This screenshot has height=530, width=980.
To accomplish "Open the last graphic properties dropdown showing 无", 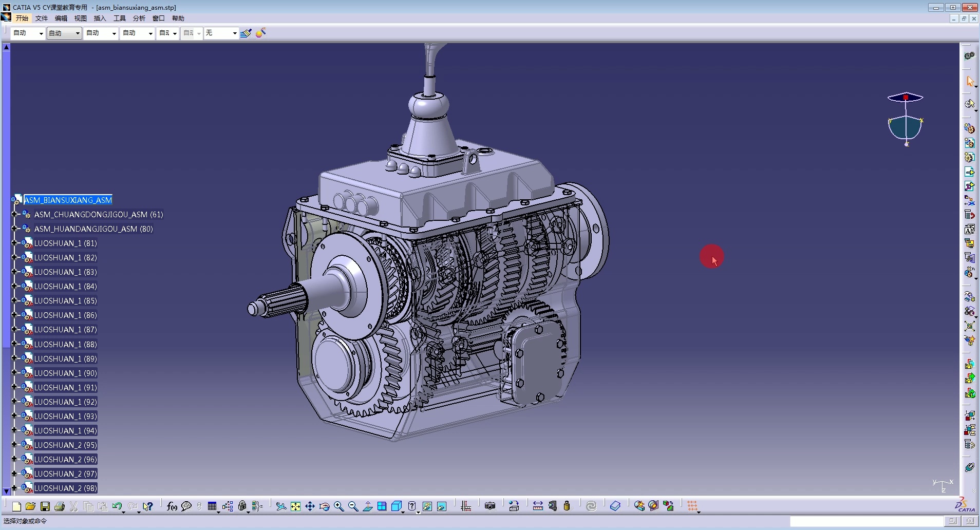I will coord(235,33).
